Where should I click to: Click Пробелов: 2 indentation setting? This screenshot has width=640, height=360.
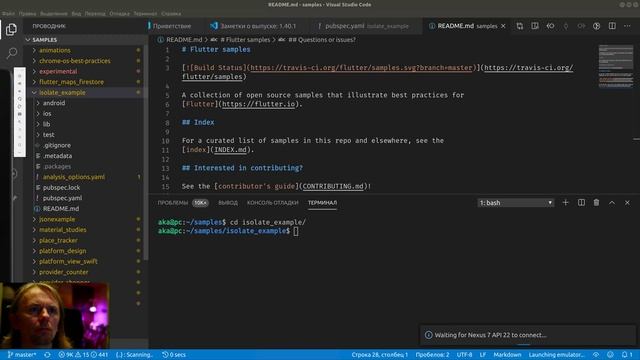pos(432,355)
